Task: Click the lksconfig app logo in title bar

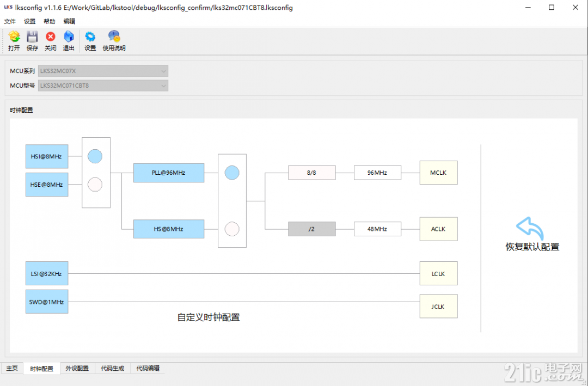Action: (8, 8)
